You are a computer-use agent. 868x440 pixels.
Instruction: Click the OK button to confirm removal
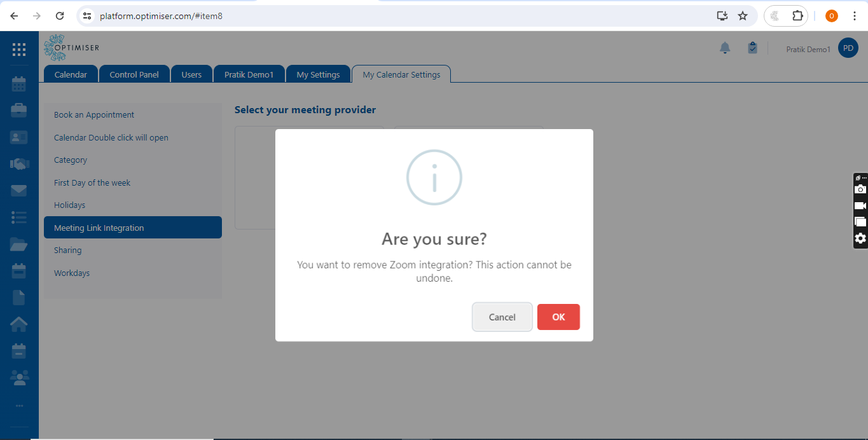[558, 317]
